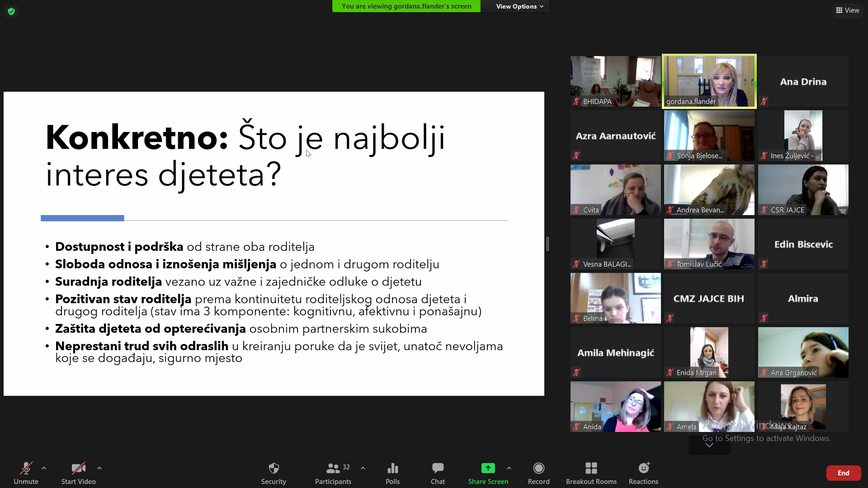Click the green Share Screen icon
868x488 pixels.
point(488,468)
